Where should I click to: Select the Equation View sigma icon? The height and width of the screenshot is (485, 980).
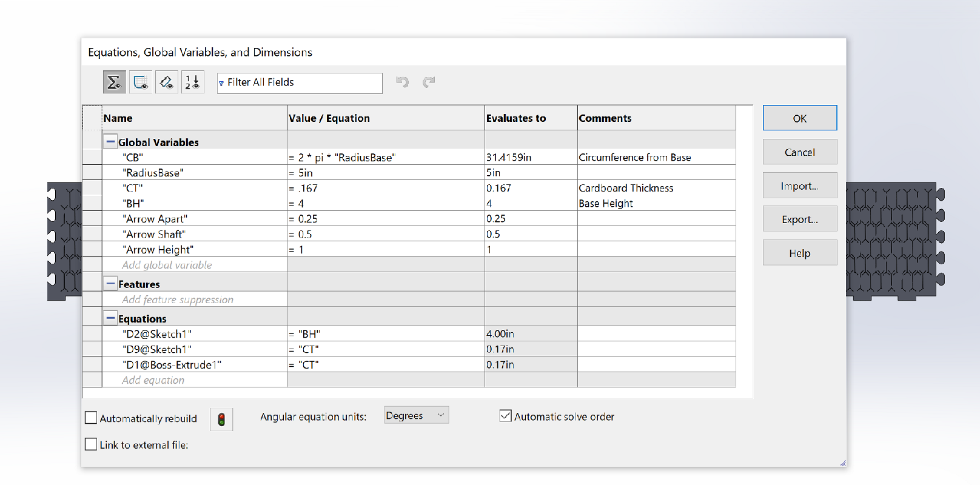coord(114,82)
